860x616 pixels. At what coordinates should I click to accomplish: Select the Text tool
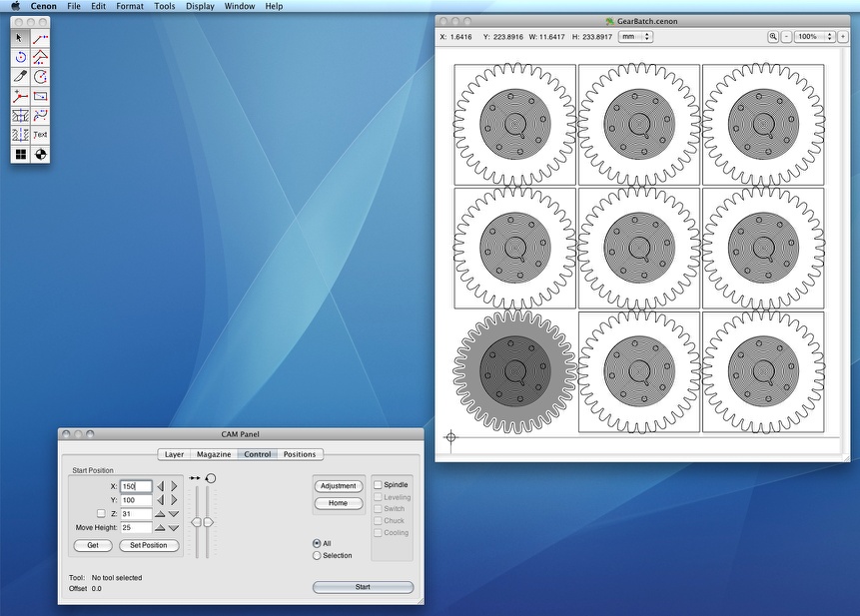(40, 135)
